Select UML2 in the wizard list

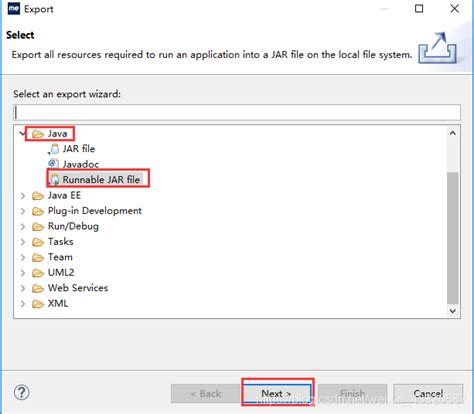(61, 273)
